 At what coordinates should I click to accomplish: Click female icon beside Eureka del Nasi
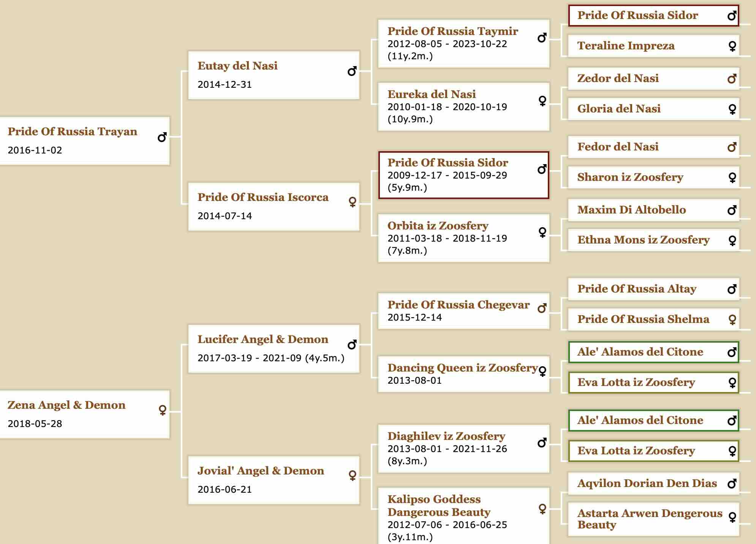pos(542,100)
